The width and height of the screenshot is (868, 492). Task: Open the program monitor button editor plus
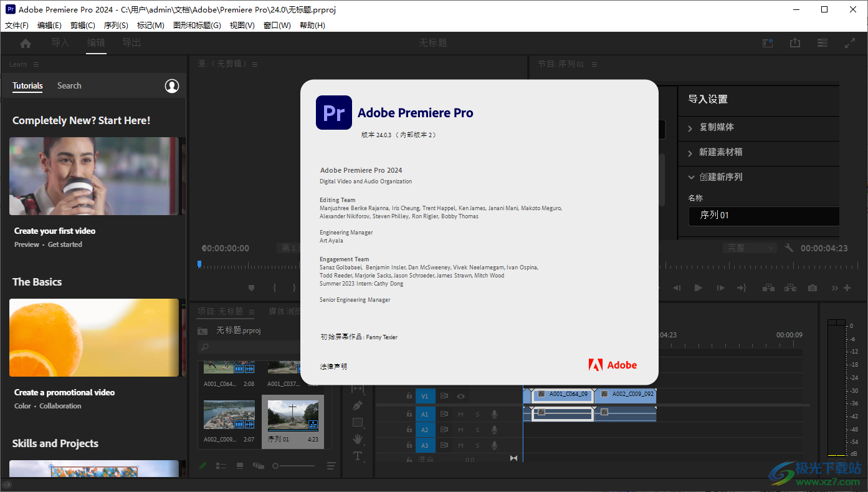tap(847, 288)
